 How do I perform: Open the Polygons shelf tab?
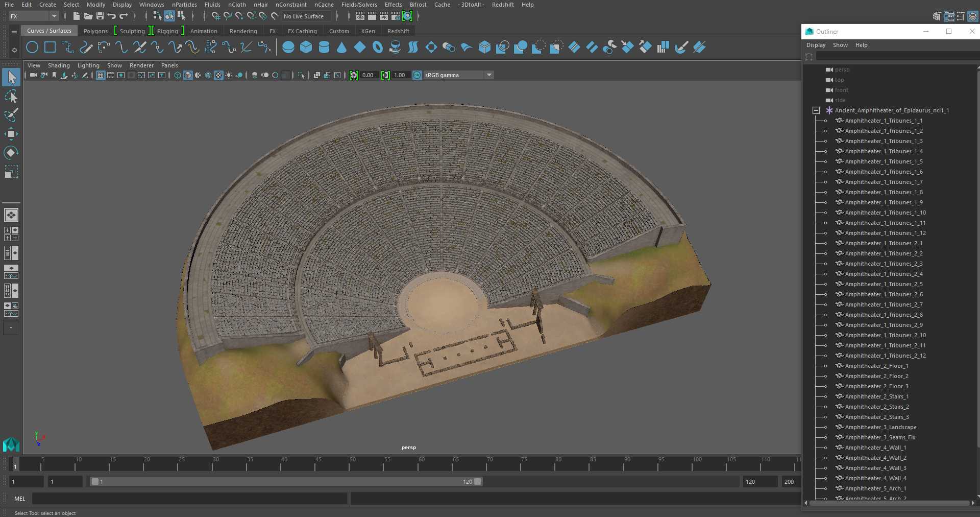(95, 31)
